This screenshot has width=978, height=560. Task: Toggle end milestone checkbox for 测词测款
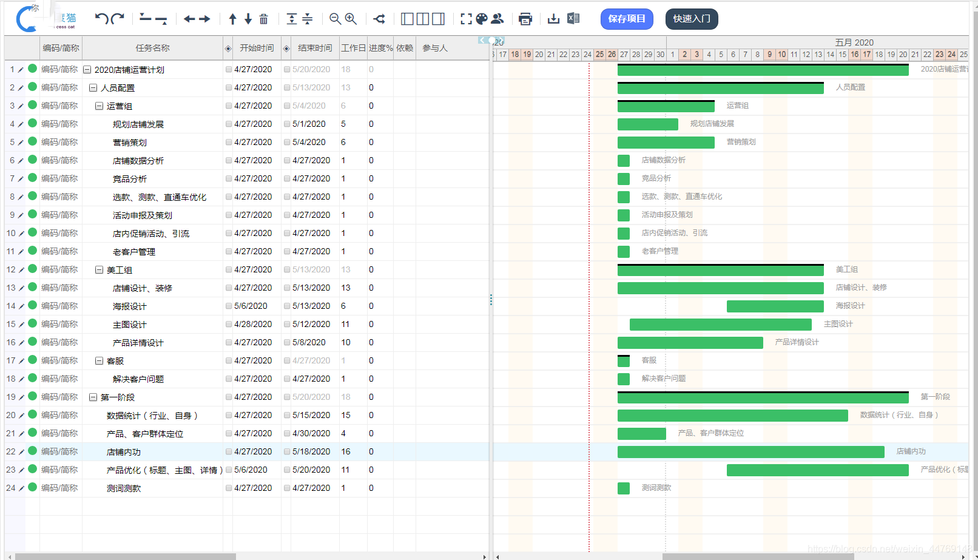[287, 488]
